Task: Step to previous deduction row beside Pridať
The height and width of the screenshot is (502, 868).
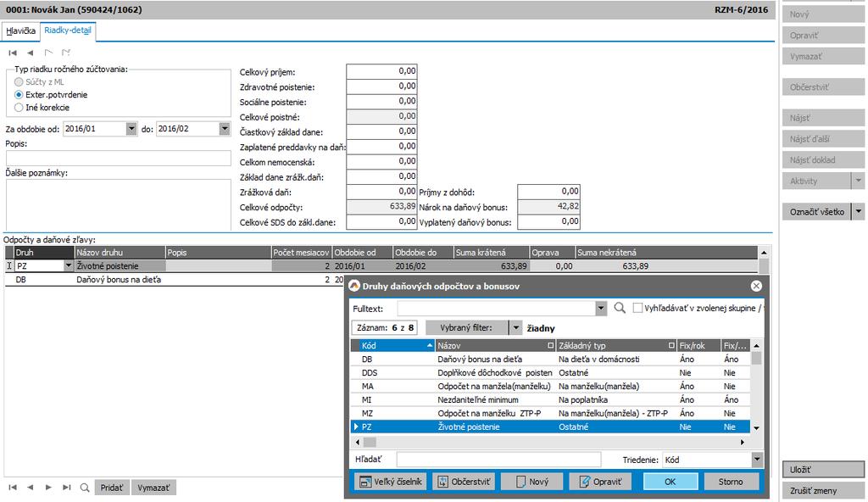Action: pyautogui.click(x=31, y=488)
